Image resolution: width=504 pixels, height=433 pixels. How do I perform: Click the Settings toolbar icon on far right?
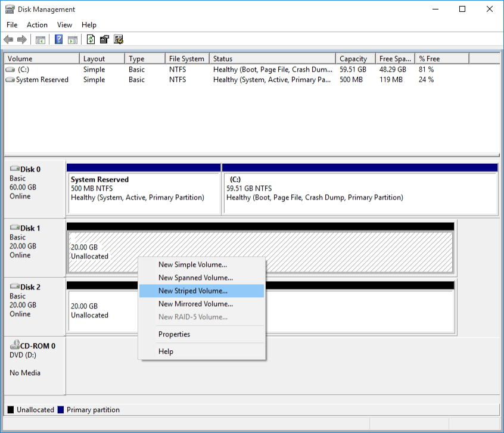tap(119, 39)
